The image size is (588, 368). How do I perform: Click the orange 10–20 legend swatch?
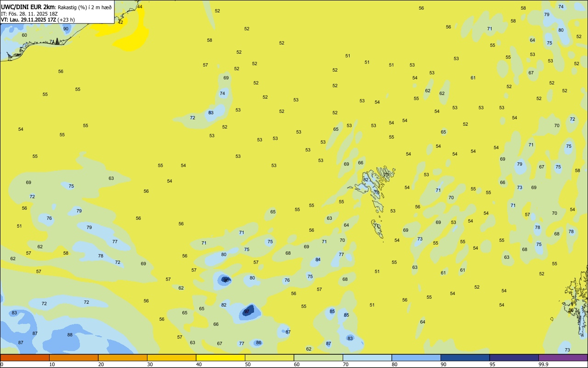click(x=73, y=357)
